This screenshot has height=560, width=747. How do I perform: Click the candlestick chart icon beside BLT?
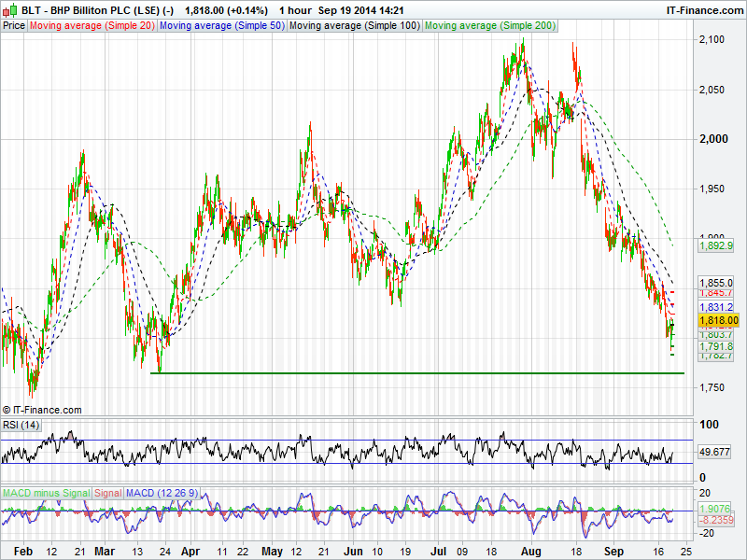click(10, 10)
